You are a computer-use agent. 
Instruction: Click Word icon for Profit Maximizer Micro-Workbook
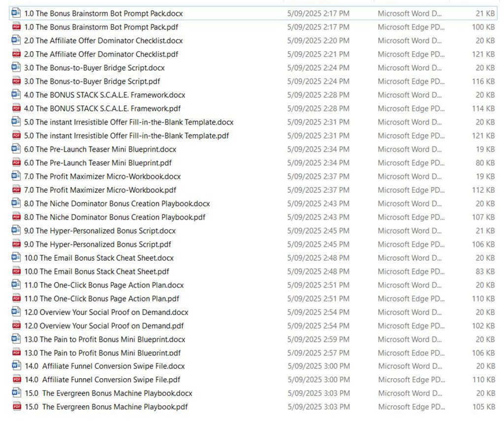[x=16, y=176]
